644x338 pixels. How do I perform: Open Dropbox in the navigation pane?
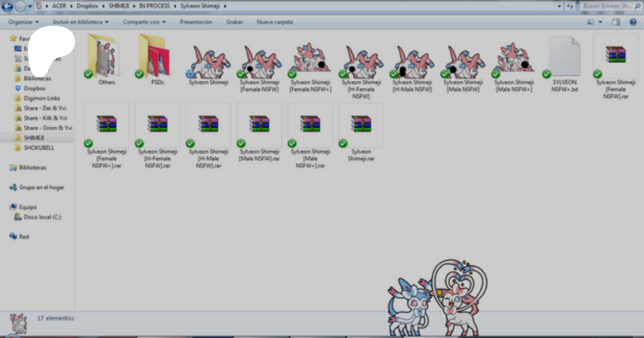coord(35,88)
